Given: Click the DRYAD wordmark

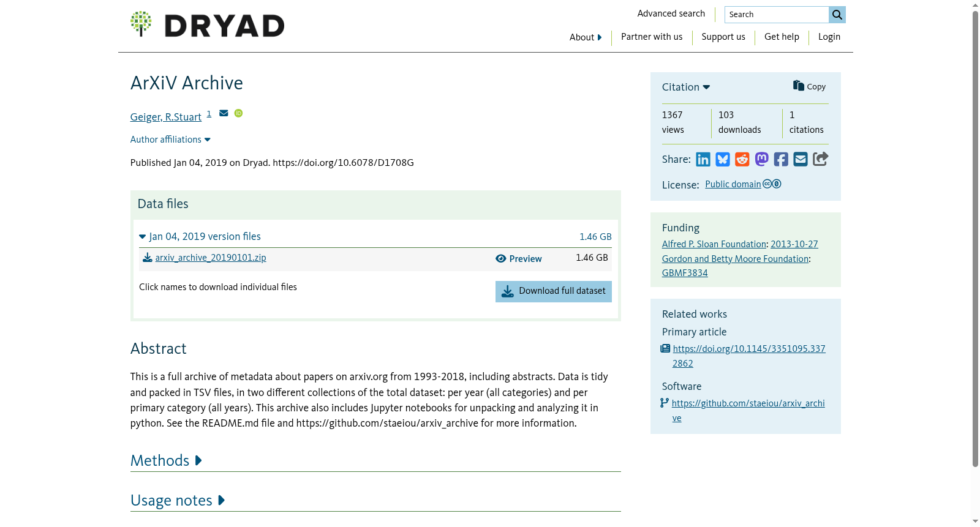Looking at the screenshot, I should coord(224,26).
